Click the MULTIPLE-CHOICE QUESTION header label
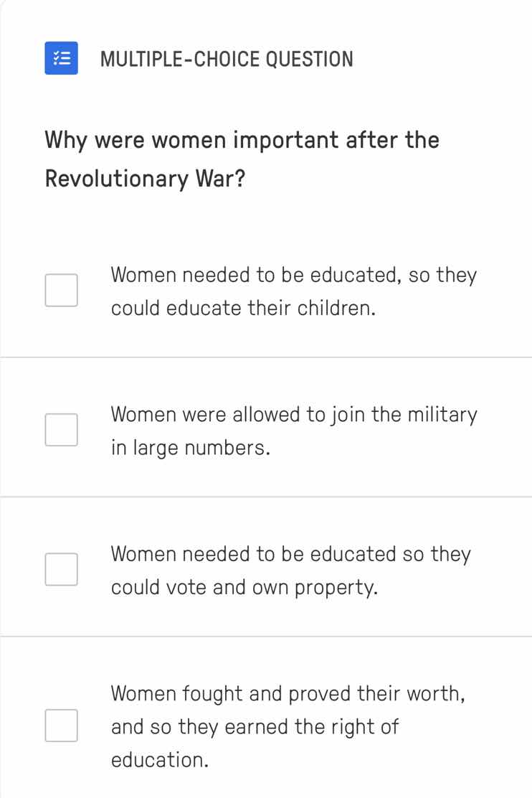The height and width of the screenshot is (798, 532). coord(227,59)
